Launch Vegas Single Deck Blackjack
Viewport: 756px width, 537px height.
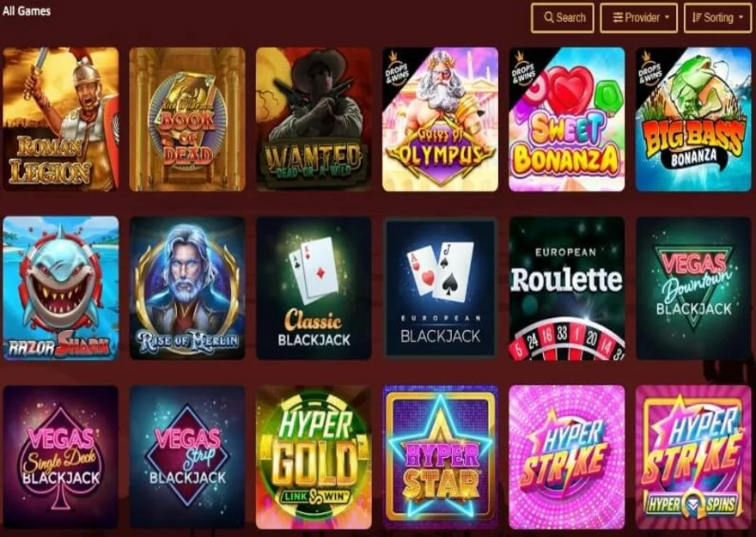pyautogui.click(x=61, y=457)
